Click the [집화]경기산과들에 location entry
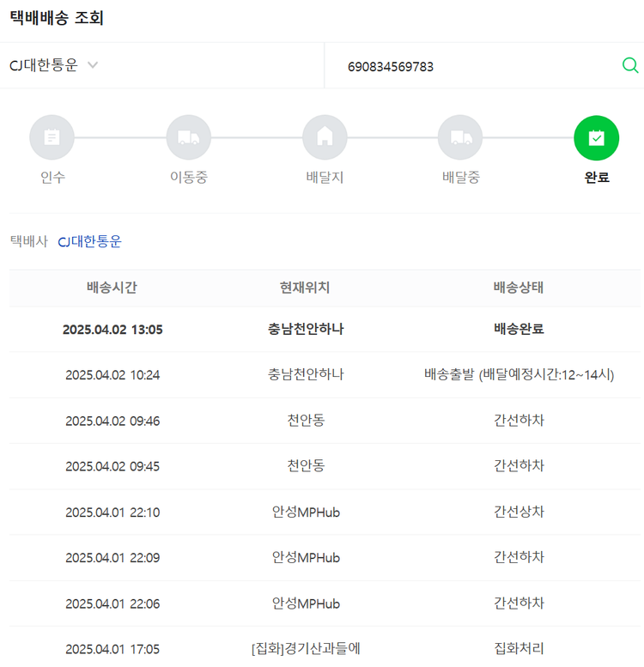644x667 pixels. click(305, 648)
